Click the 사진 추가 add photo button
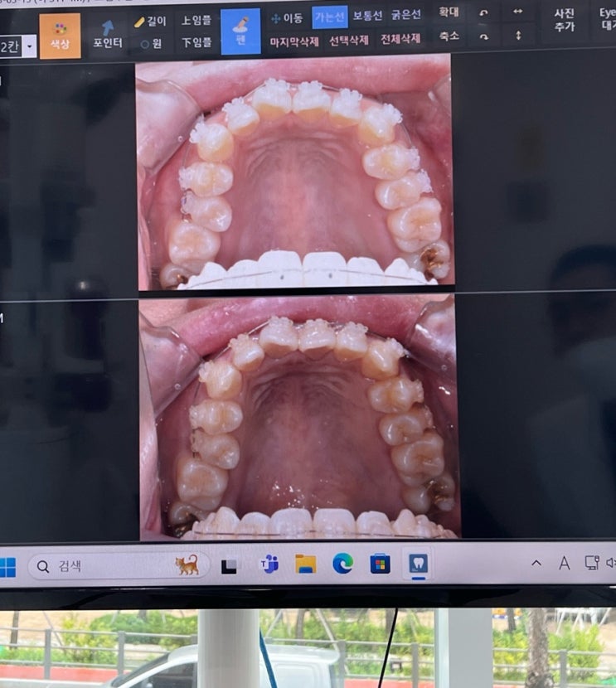616x688 pixels. (x=564, y=19)
